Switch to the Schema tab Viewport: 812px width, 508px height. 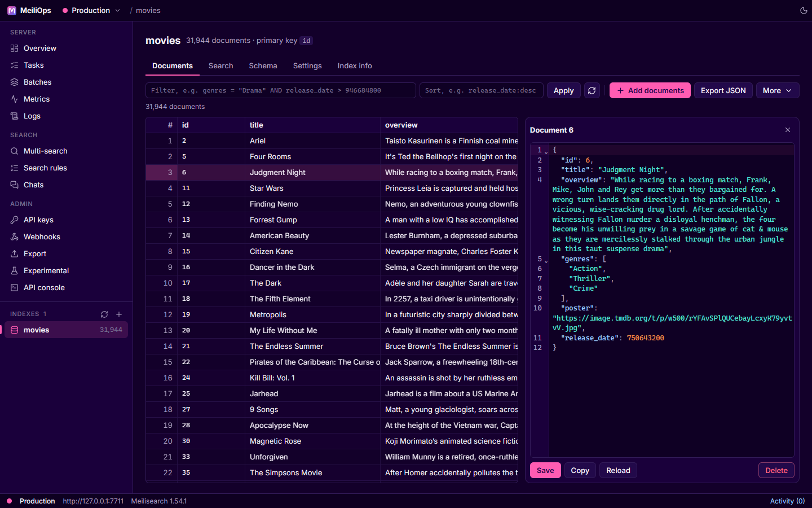(x=263, y=66)
